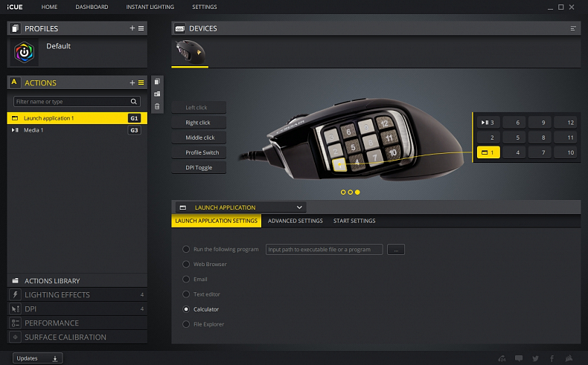Open the Launch Application type dropdown
Image resolution: width=588 pixels, height=365 pixels.
coord(240,207)
